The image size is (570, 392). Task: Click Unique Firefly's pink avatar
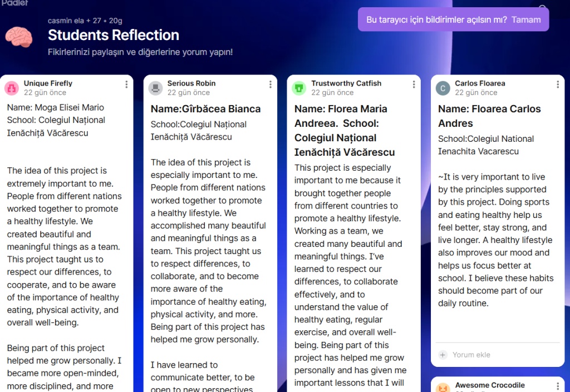[12, 88]
